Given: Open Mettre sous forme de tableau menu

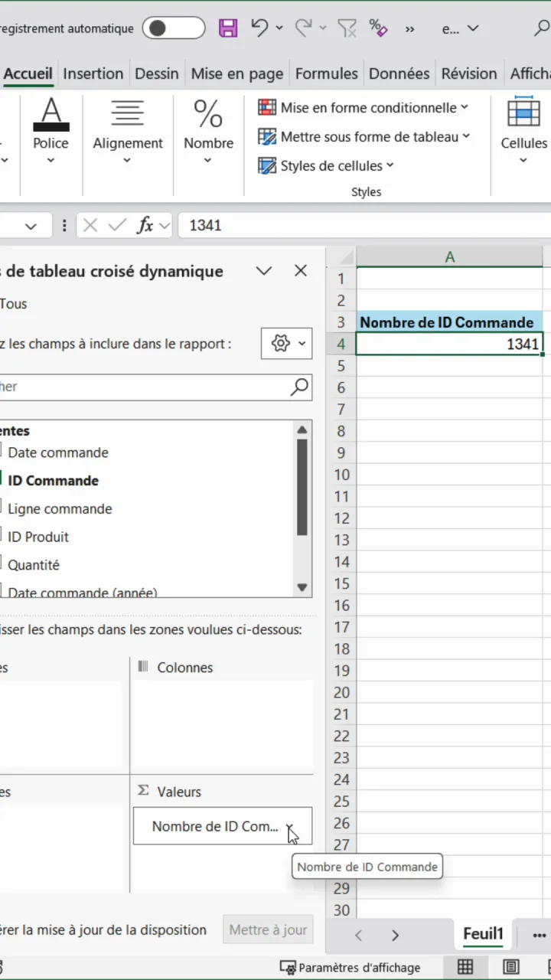Looking at the screenshot, I should tap(364, 137).
